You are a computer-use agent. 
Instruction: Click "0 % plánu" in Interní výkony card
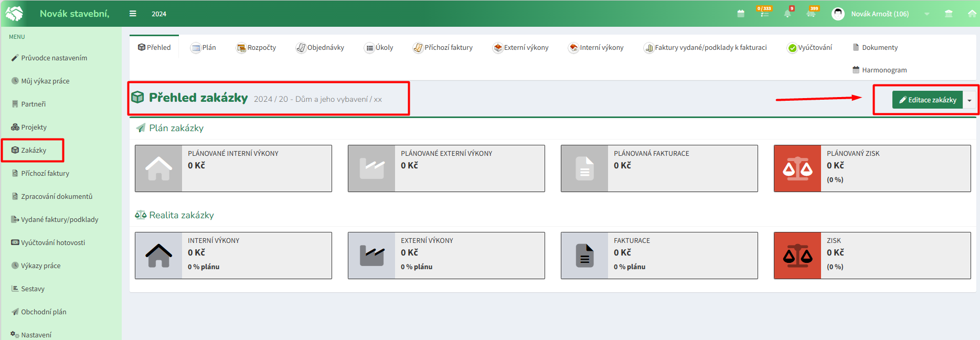point(204,267)
